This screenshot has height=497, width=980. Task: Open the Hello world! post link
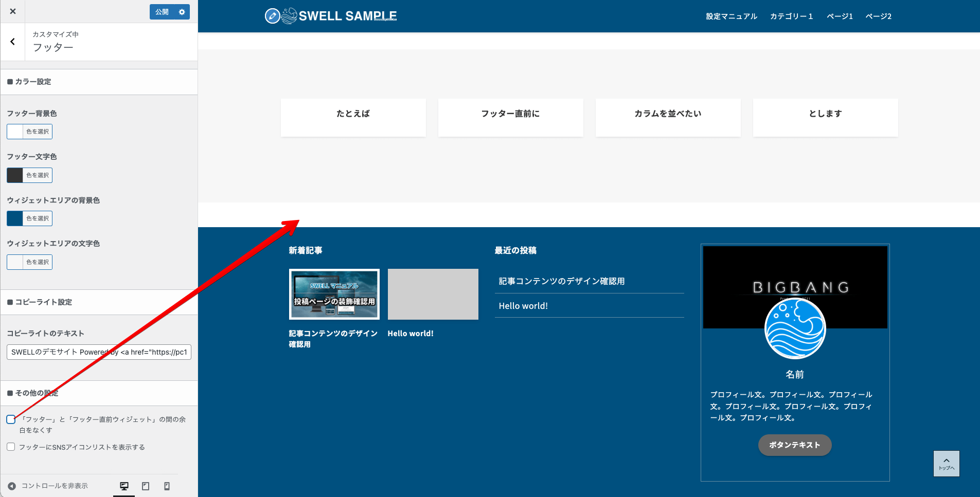[523, 305]
